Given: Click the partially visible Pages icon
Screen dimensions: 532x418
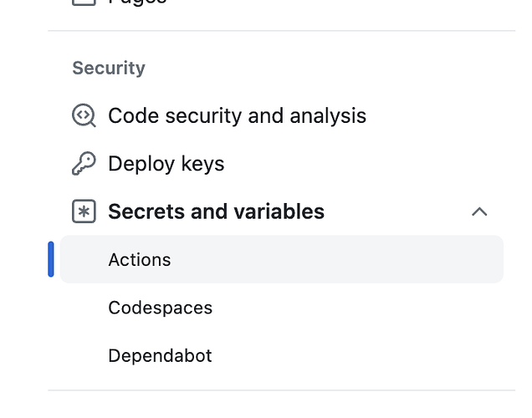Looking at the screenshot, I should click(84, 3).
